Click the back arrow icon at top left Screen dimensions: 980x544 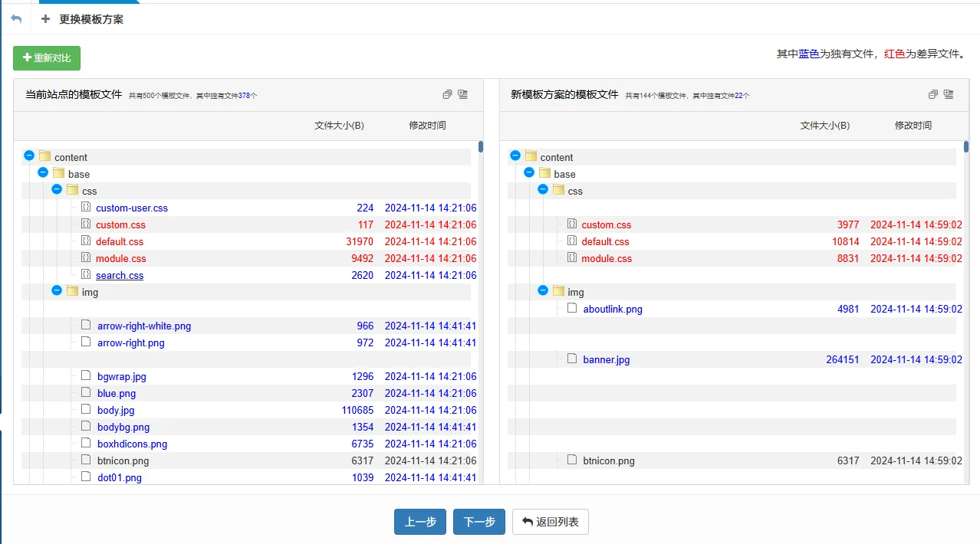pos(15,18)
